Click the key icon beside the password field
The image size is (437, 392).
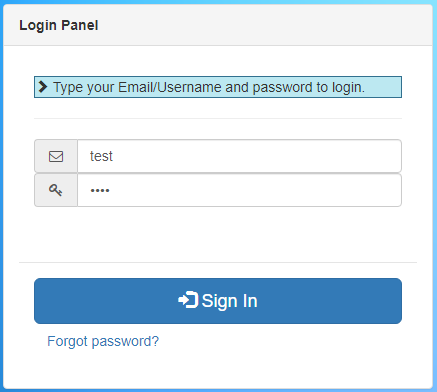coord(56,190)
